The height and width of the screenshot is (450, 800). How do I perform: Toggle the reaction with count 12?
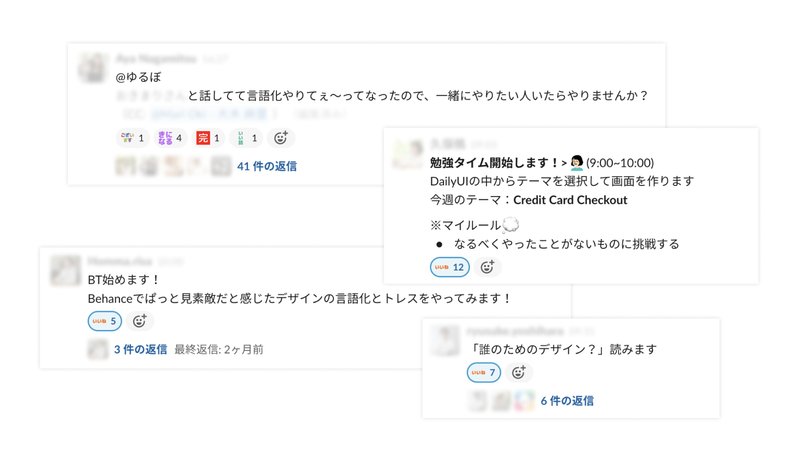[448, 267]
